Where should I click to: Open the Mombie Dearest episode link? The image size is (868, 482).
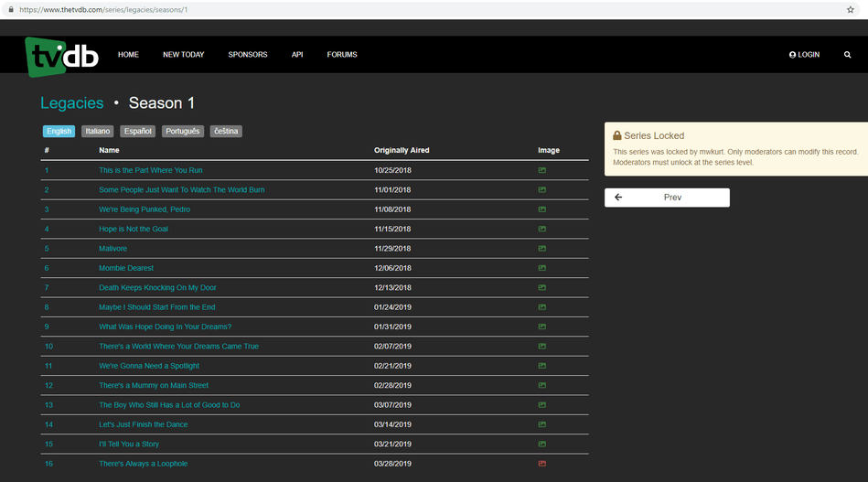[126, 268]
